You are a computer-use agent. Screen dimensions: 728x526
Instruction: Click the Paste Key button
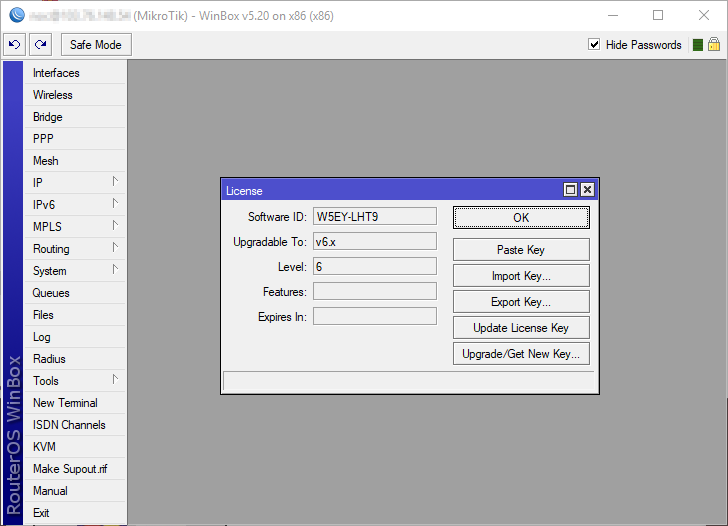tap(521, 250)
